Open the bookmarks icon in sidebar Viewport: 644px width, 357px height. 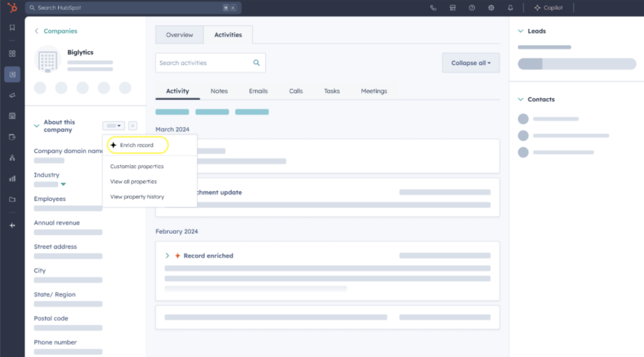13,27
